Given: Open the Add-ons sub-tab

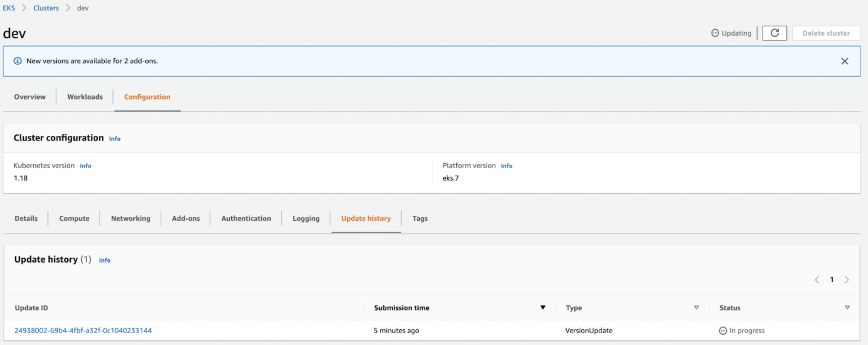Looking at the screenshot, I should coord(186,218).
